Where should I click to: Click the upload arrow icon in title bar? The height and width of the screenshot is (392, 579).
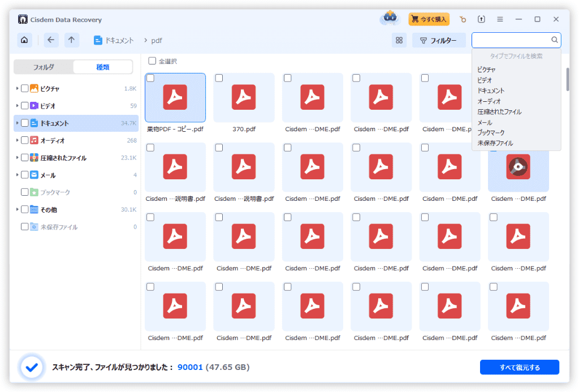pos(481,19)
